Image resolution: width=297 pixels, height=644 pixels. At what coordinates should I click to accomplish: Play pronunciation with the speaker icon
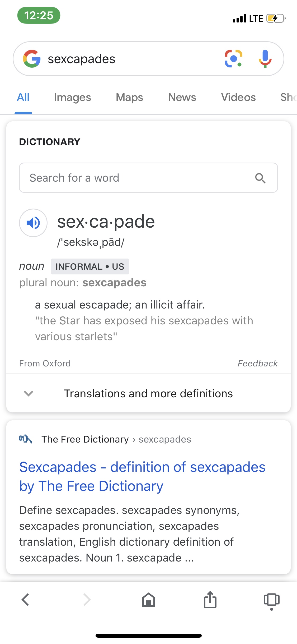tap(33, 223)
